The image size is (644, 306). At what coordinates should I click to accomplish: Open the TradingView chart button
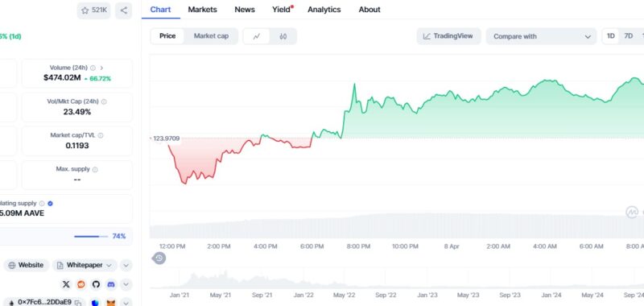448,36
